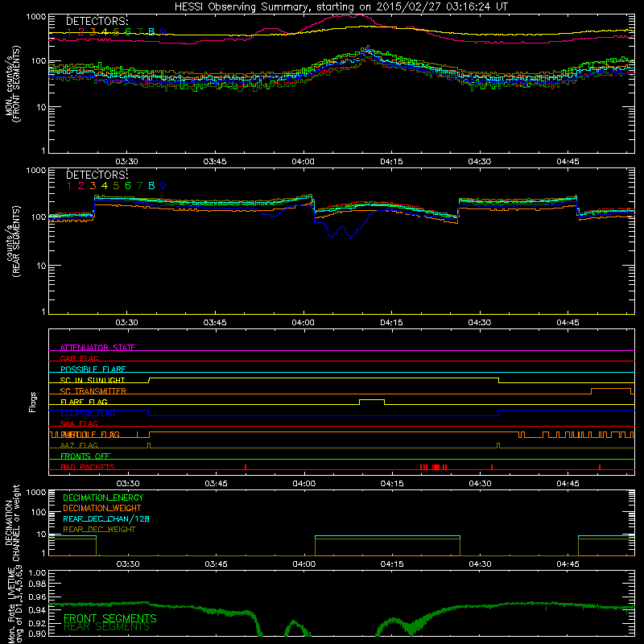Viewport: 644px width, 644px height.
Task: Click the 04:45 tick under the rear segments plot
Action: click(568, 323)
